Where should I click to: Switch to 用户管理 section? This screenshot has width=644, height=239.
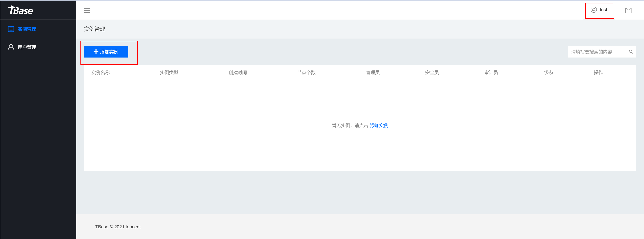point(27,47)
